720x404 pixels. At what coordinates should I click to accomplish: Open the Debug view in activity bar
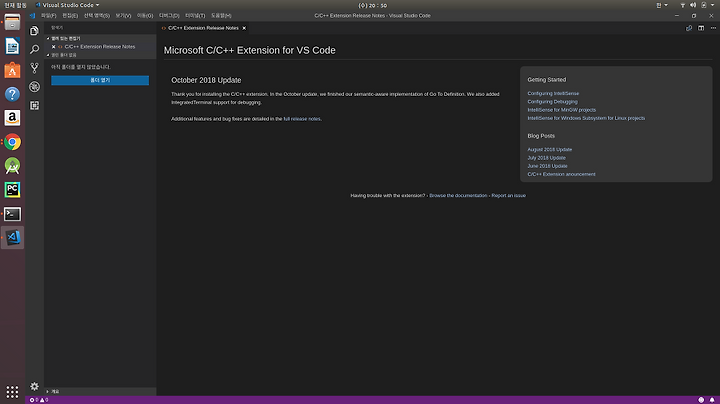(x=34, y=87)
